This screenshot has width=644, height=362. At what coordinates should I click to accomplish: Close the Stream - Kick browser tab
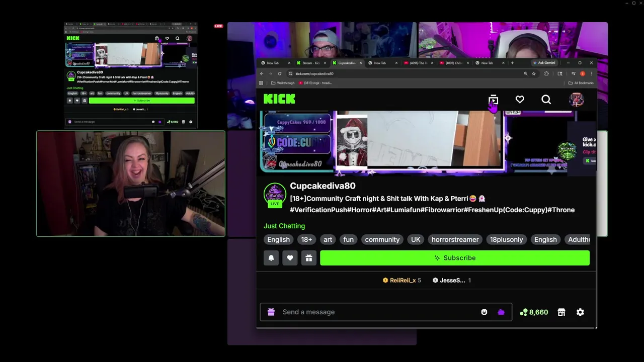coord(325,63)
